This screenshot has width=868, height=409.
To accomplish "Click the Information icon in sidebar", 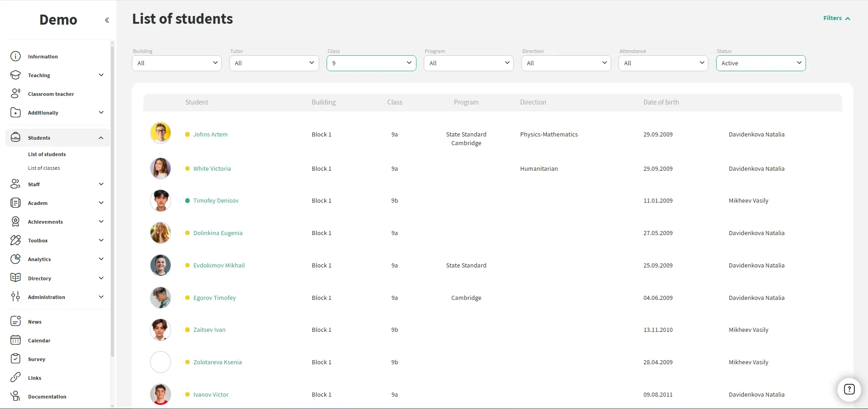I will pyautogui.click(x=16, y=57).
